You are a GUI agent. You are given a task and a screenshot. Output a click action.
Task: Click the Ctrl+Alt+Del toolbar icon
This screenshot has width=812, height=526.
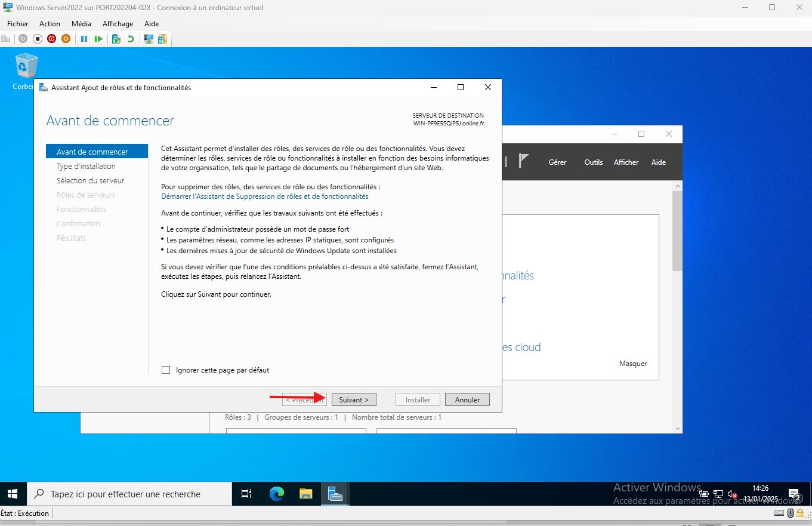click(6, 39)
